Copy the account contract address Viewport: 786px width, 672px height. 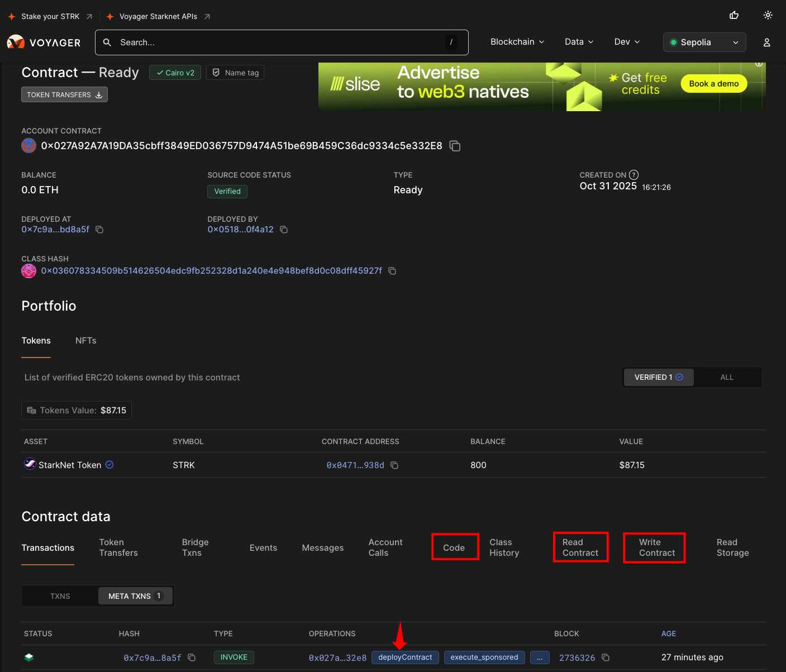(454, 145)
